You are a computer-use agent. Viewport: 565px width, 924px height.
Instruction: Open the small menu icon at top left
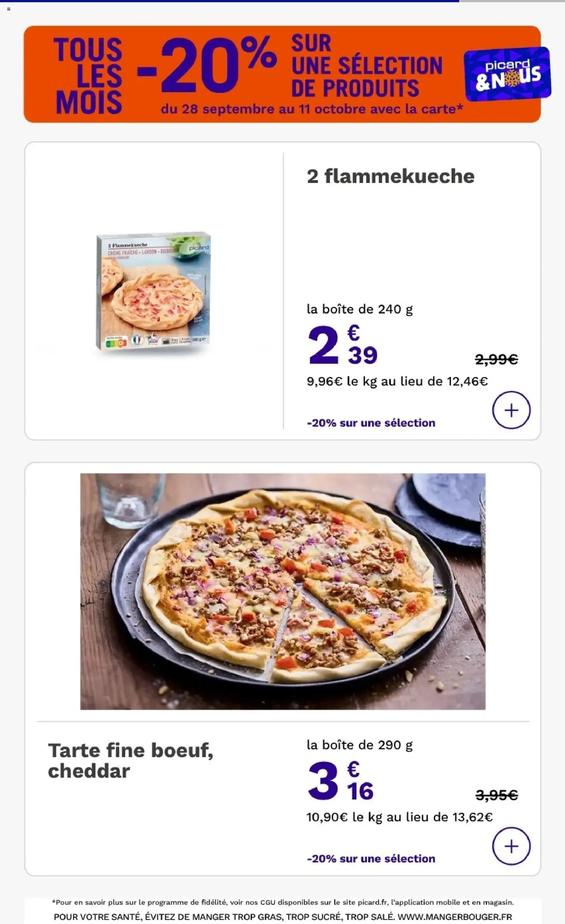(x=9, y=9)
